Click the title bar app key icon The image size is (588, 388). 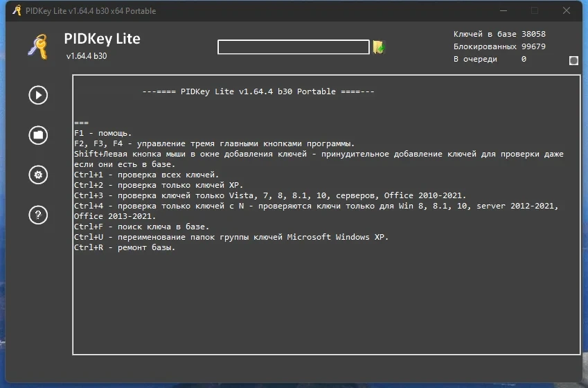coord(17,10)
